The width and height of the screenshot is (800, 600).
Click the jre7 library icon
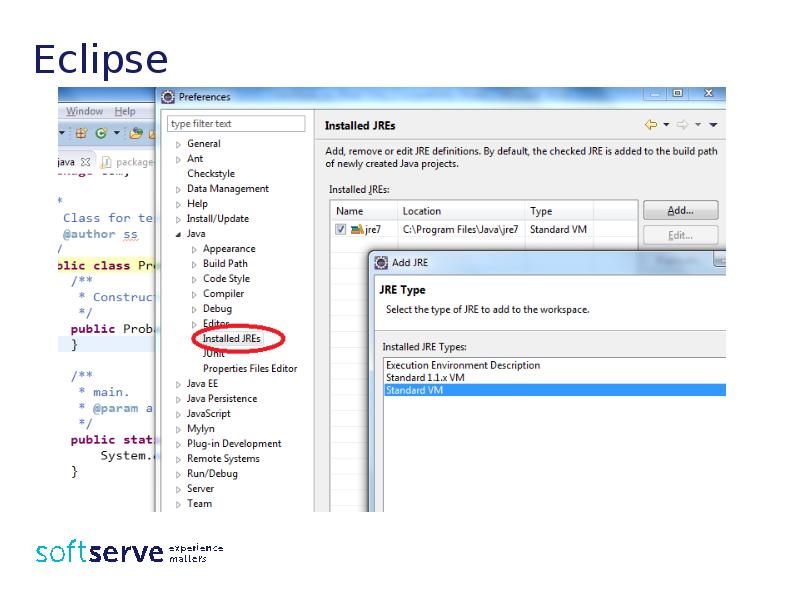coord(357,230)
